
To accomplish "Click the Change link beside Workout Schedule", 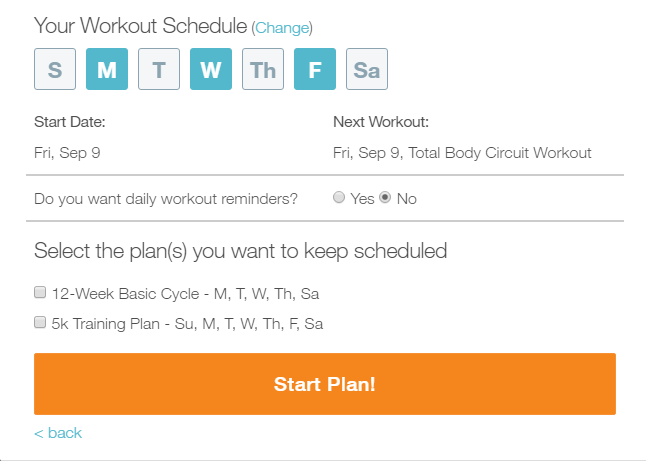I will (x=283, y=28).
